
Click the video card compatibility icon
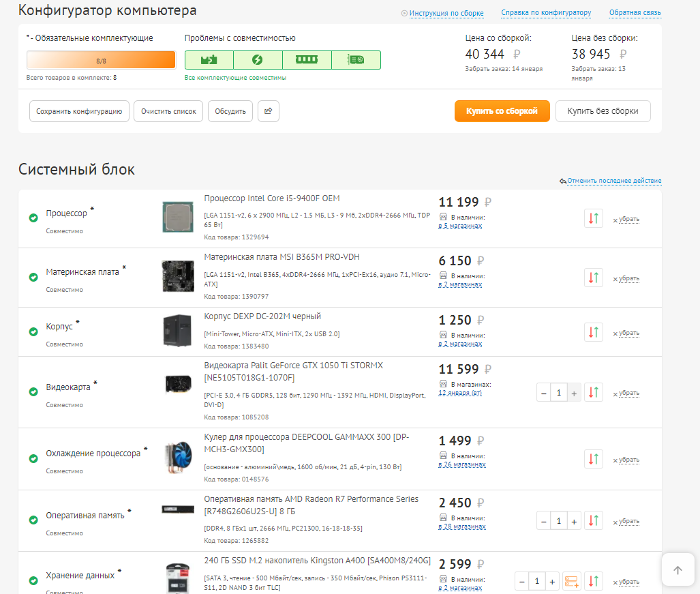click(x=356, y=60)
